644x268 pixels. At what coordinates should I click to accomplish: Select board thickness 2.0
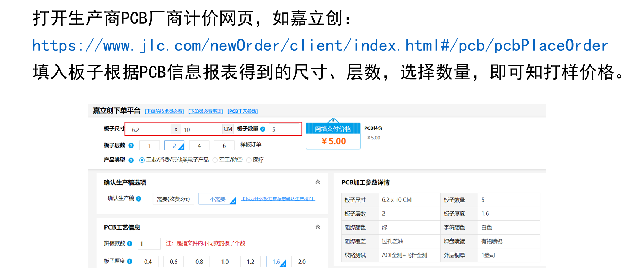click(x=302, y=262)
